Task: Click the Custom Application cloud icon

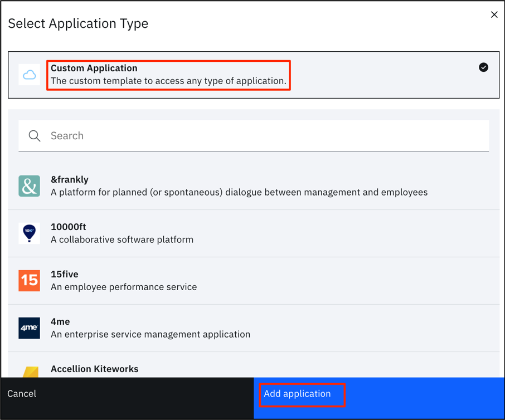Action: (30, 75)
